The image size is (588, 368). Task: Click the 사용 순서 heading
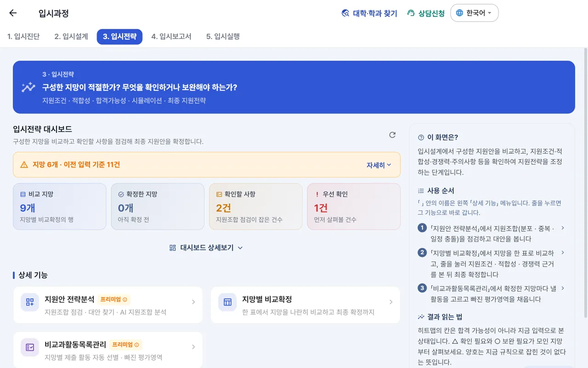441,190
